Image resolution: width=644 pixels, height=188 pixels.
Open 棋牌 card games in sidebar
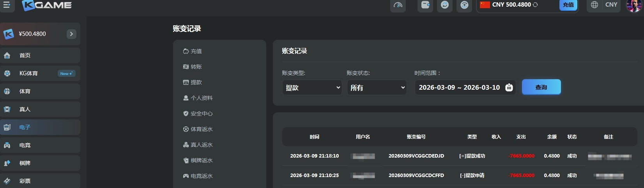(x=40, y=163)
